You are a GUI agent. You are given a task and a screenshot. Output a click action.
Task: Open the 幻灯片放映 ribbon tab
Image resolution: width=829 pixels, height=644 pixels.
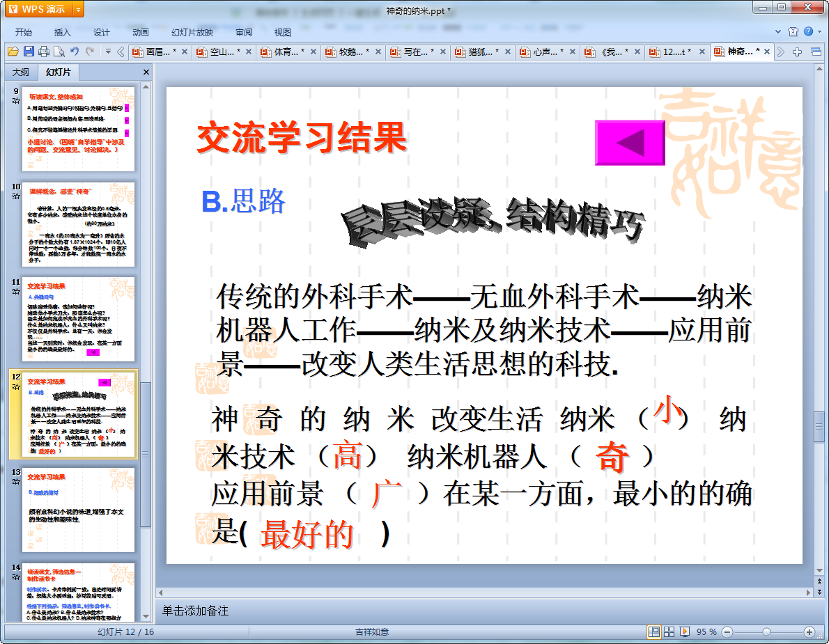point(192,32)
